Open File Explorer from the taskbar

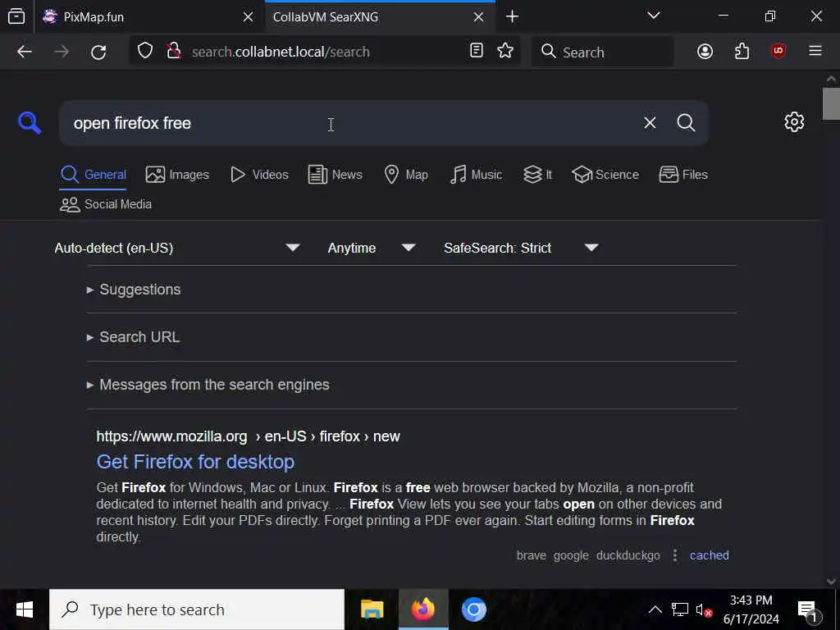click(372, 609)
